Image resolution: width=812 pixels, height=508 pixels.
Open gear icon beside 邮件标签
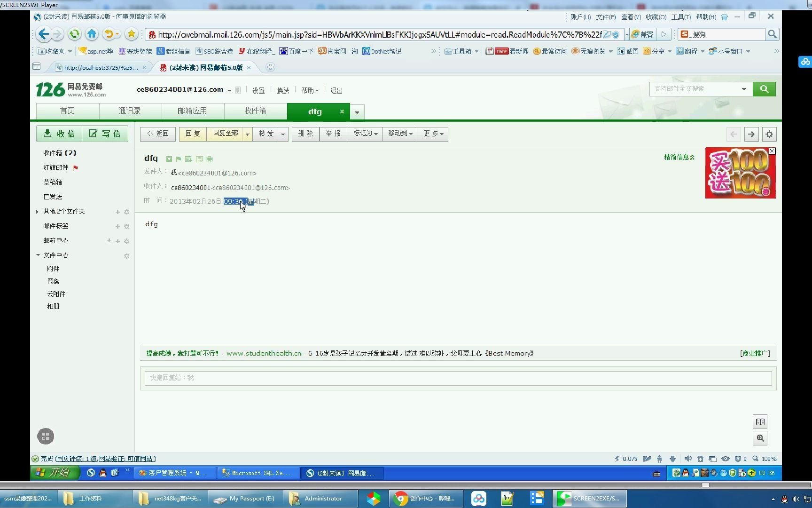126,227
